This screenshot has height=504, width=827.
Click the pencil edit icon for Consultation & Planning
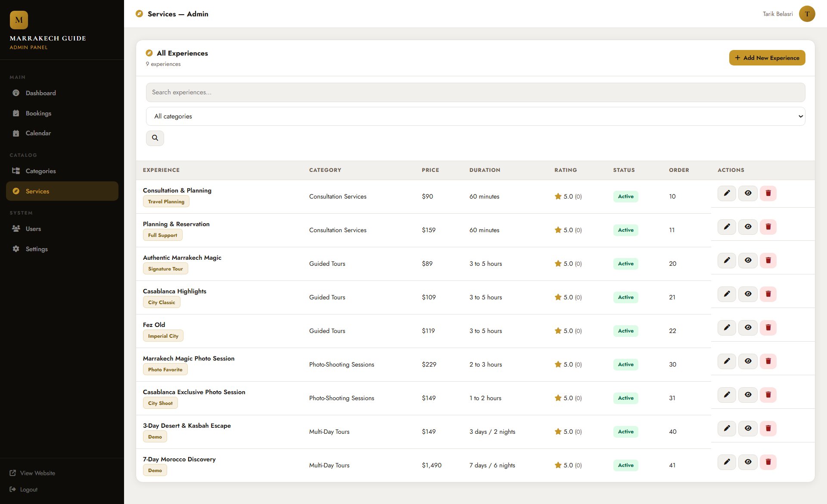(x=727, y=193)
